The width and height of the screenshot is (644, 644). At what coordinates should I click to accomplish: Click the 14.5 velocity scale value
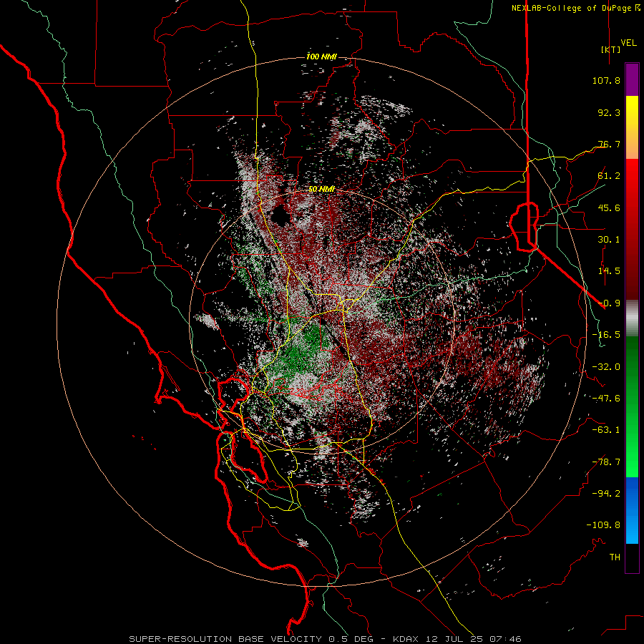tap(609, 271)
